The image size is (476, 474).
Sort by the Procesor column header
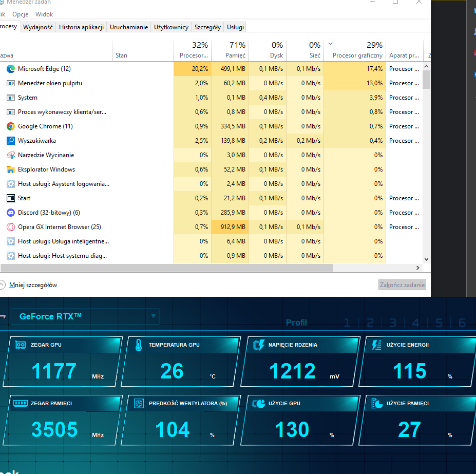(x=193, y=50)
